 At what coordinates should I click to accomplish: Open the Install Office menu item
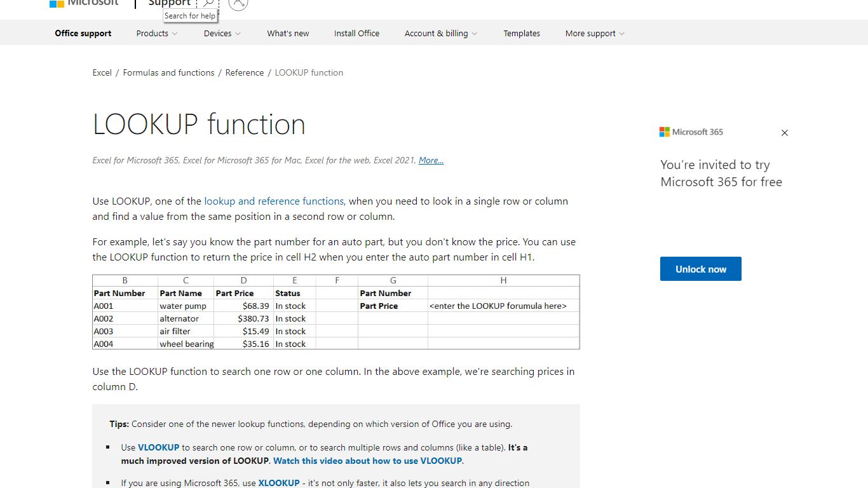356,33
